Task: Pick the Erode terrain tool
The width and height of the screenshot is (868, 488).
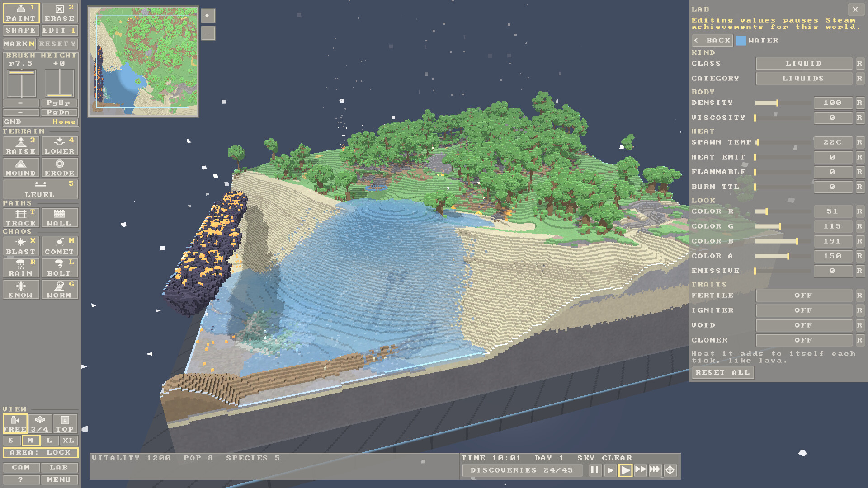Action: (x=60, y=168)
